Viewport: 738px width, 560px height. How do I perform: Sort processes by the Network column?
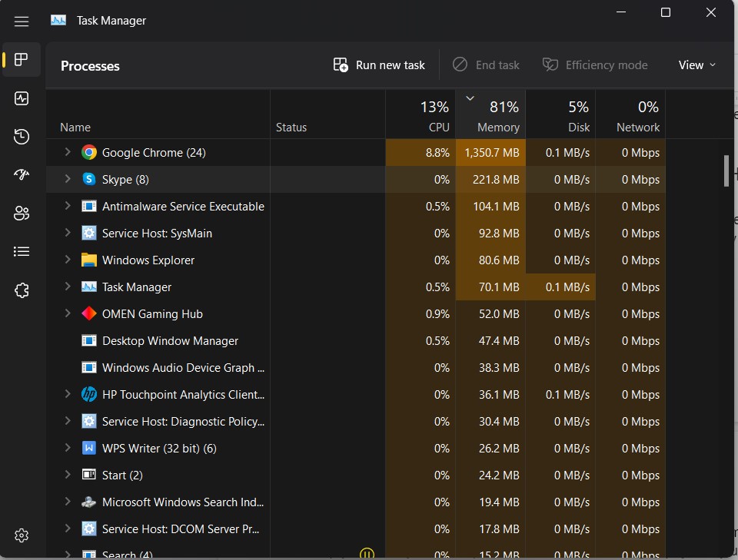tap(634, 115)
